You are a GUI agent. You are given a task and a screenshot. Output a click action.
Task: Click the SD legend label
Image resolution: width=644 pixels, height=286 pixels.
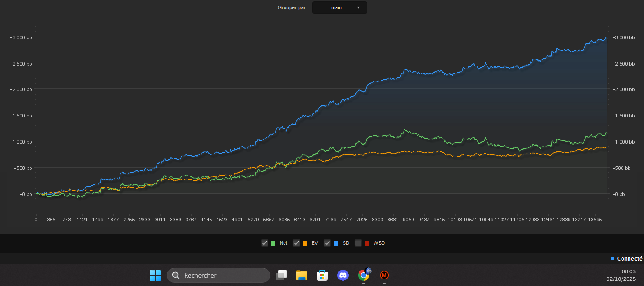(346, 243)
